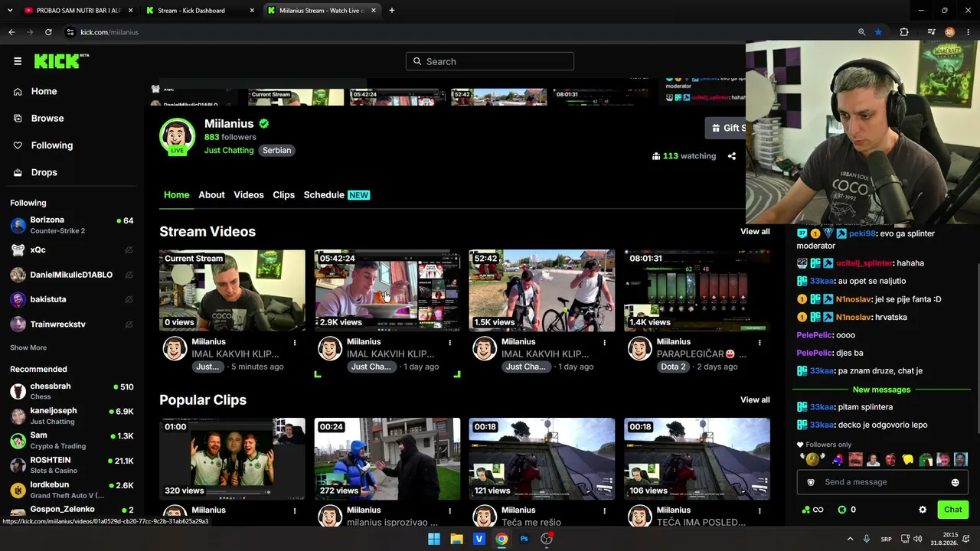The width and height of the screenshot is (980, 551).
Task: Open xQc channel in Following list
Action: click(72, 250)
